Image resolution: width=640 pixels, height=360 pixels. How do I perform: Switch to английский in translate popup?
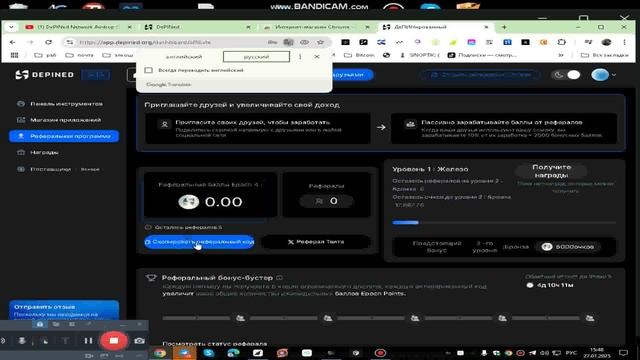click(184, 57)
